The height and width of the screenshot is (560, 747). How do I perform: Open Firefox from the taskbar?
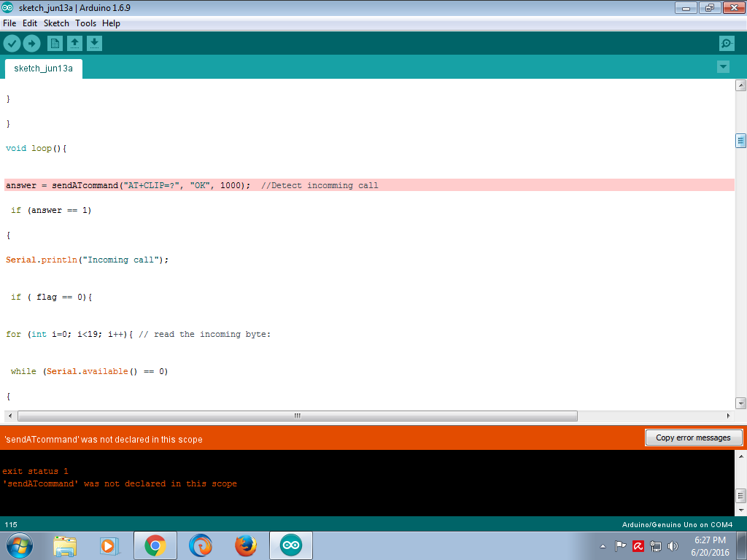(246, 545)
